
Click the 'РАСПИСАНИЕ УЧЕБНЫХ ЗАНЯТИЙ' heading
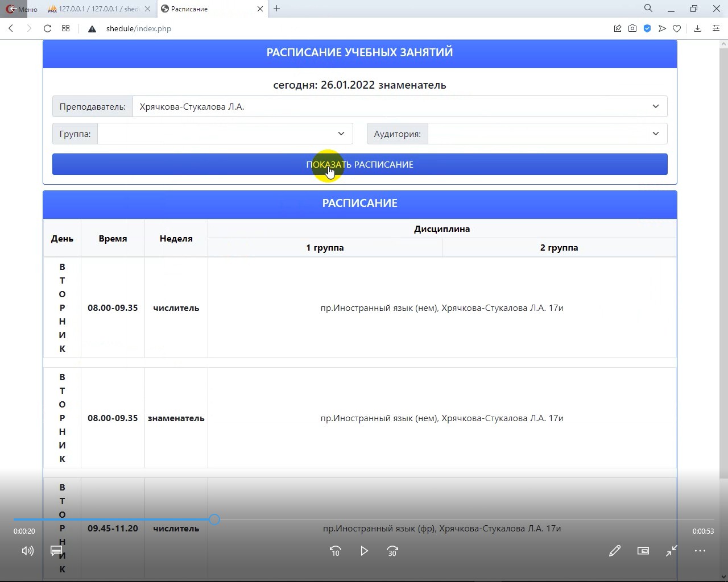(360, 52)
